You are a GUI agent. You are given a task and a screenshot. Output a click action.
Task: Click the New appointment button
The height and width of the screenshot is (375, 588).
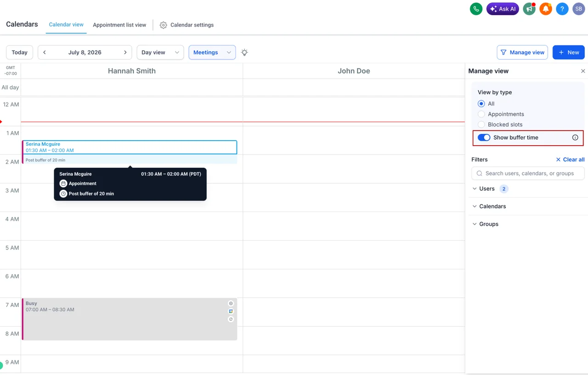[569, 52]
